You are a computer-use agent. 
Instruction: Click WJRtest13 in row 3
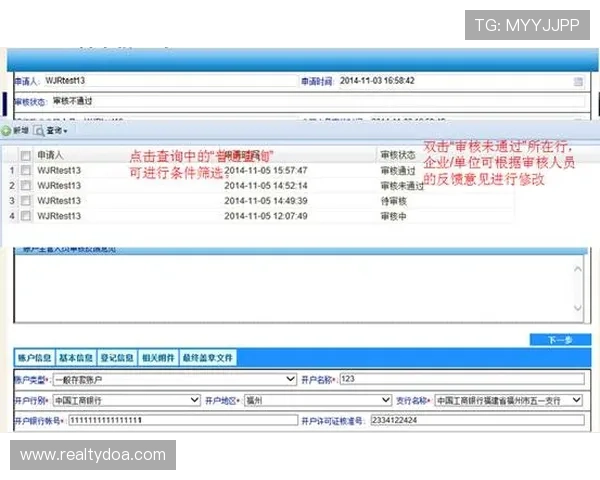click(59, 201)
